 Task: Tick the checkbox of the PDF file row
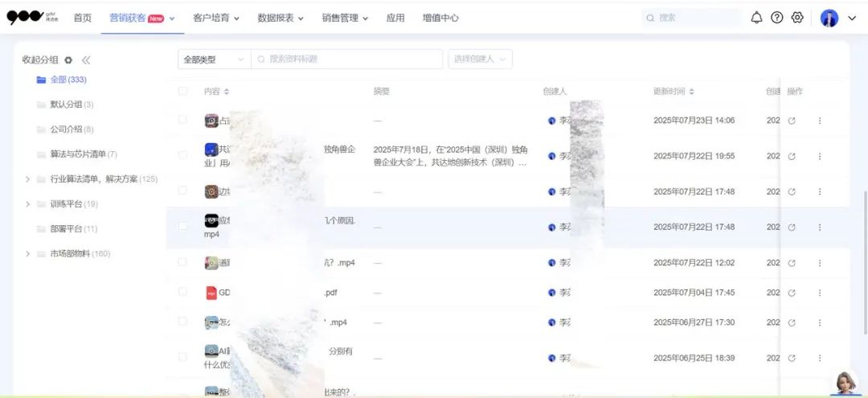coord(182,293)
